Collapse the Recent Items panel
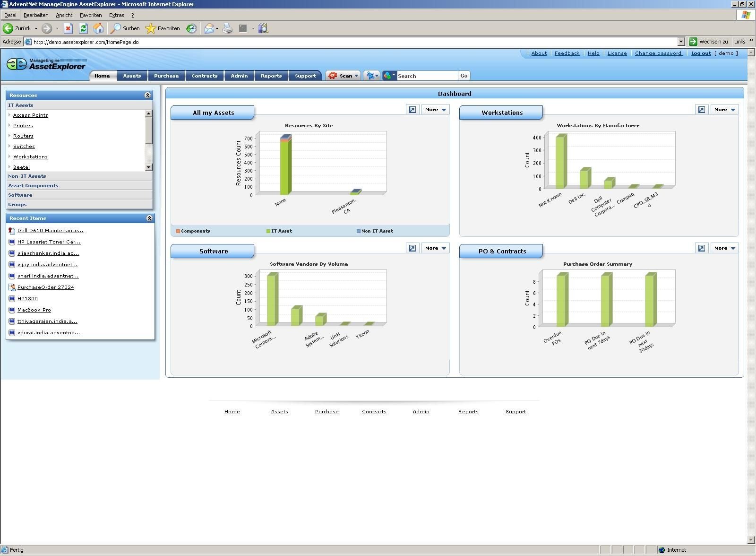756x556 pixels. click(149, 218)
